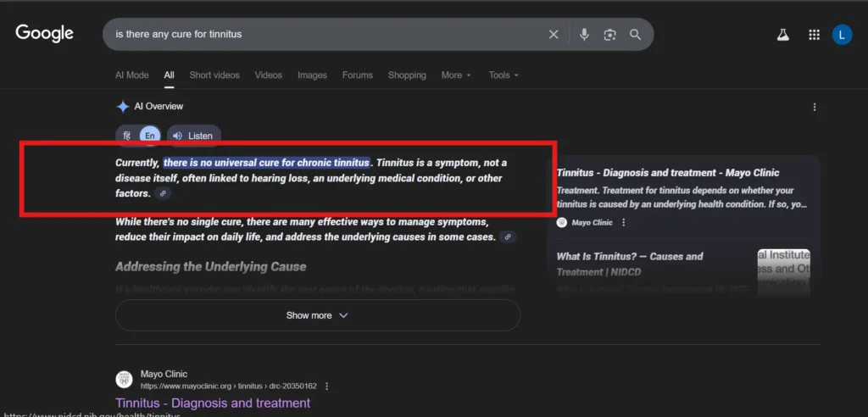Expand AI Overview with Show more
The height and width of the screenshot is (417, 868).
click(318, 315)
